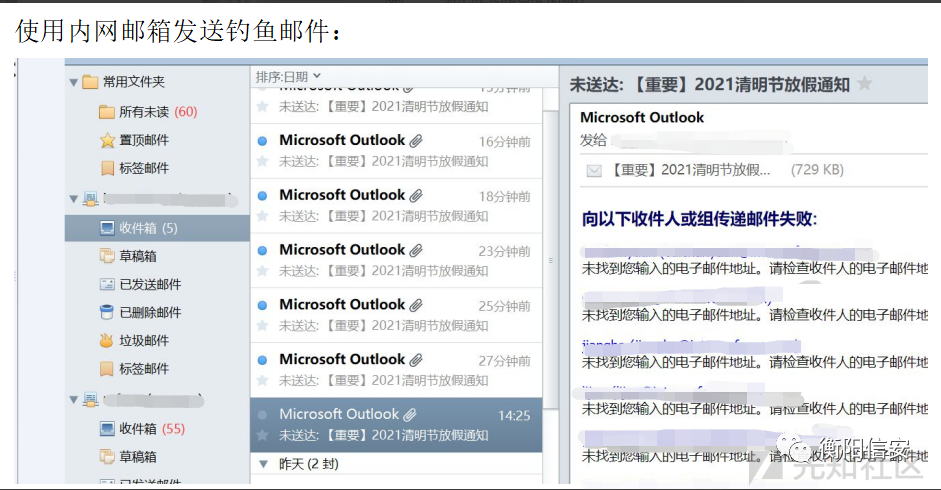Click the pane splitter grip handle
The height and width of the screenshot is (490, 941).
click(x=551, y=261)
